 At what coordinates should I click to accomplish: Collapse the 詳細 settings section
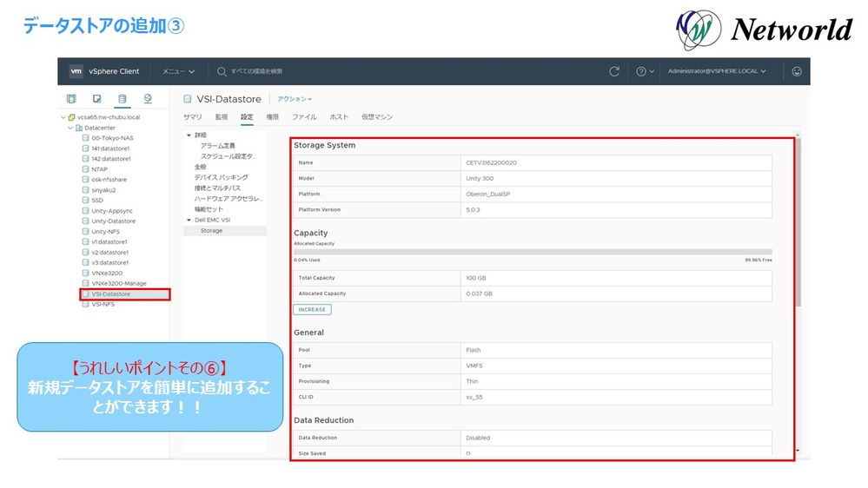point(189,135)
